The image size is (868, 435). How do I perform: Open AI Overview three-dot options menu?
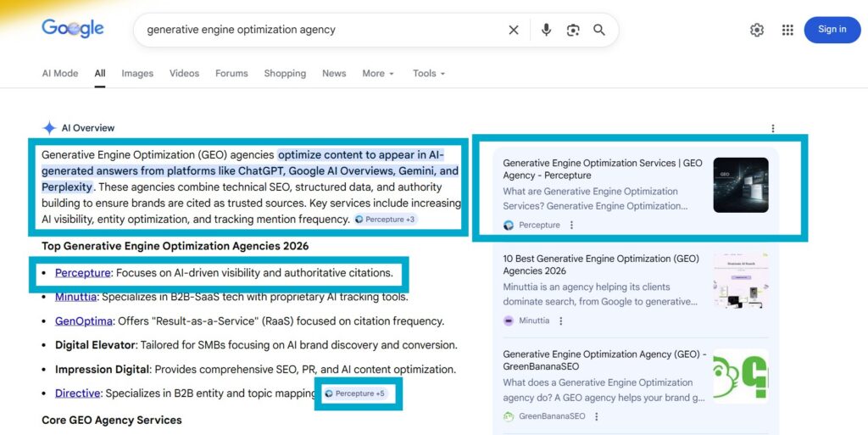[772, 128]
